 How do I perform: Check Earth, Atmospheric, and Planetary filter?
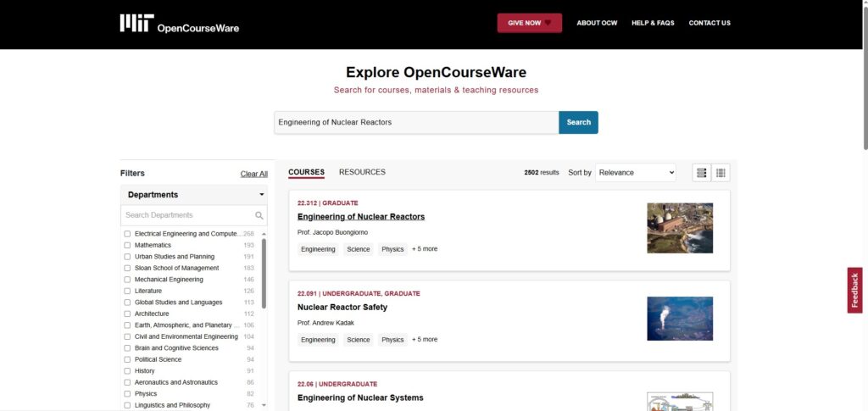pos(127,325)
